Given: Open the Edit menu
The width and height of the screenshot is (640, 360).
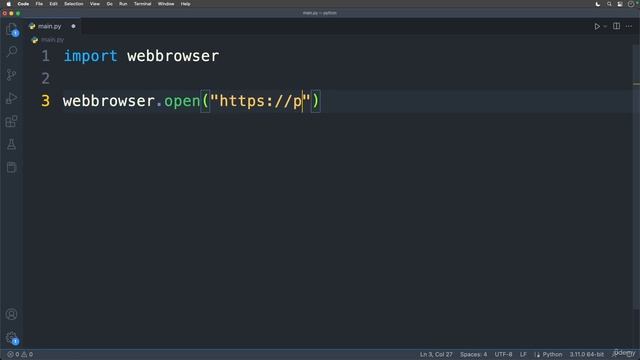Looking at the screenshot, I should point(53,4).
